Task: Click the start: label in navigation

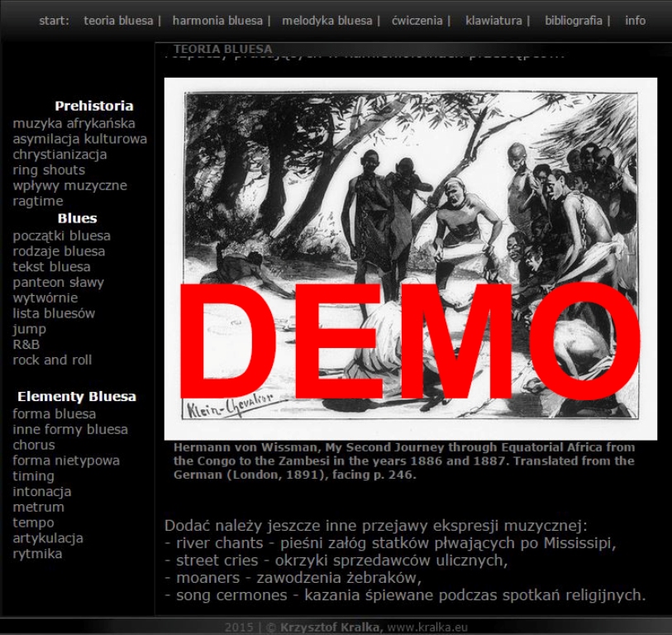Action: [x=54, y=21]
